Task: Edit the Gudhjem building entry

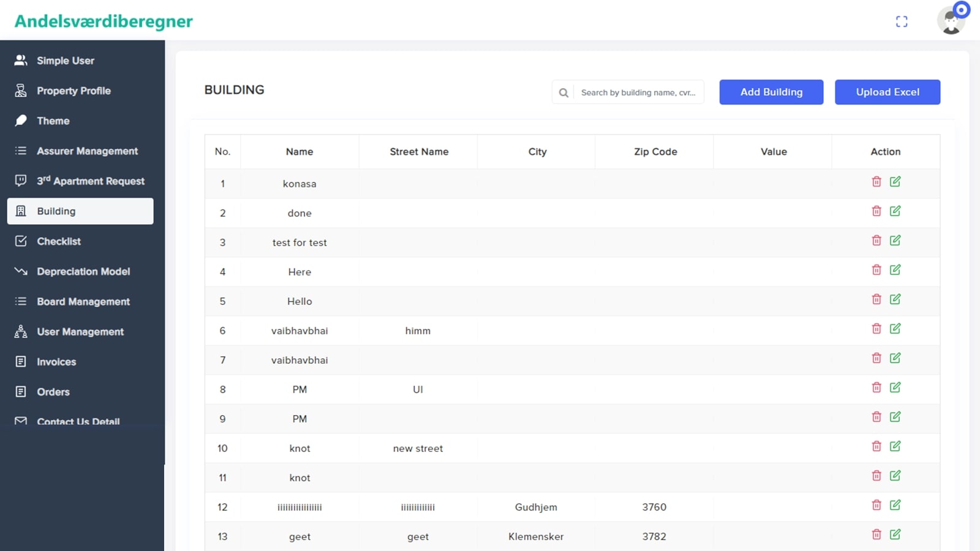Action: [895, 505]
